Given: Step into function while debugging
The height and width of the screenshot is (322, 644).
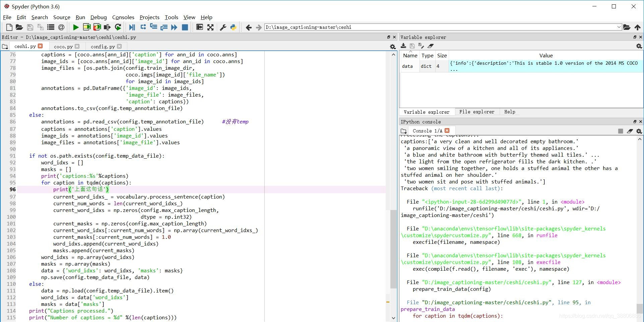Looking at the screenshot, I should coord(153,27).
